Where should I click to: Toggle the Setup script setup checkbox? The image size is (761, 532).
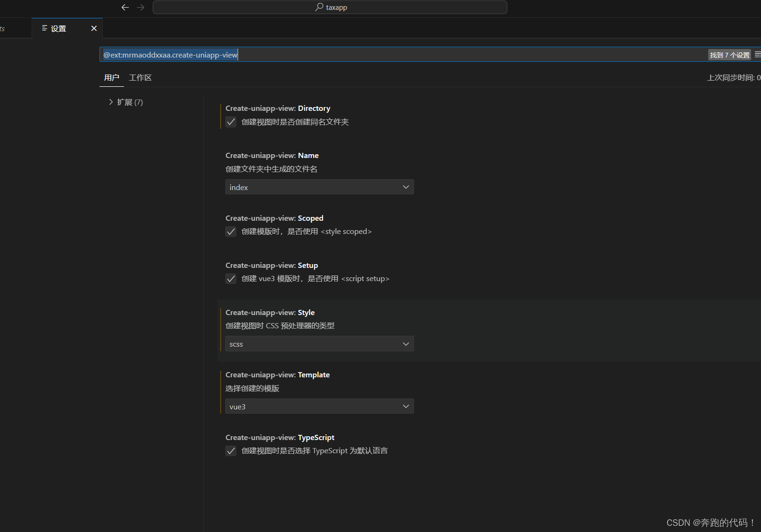(x=231, y=279)
